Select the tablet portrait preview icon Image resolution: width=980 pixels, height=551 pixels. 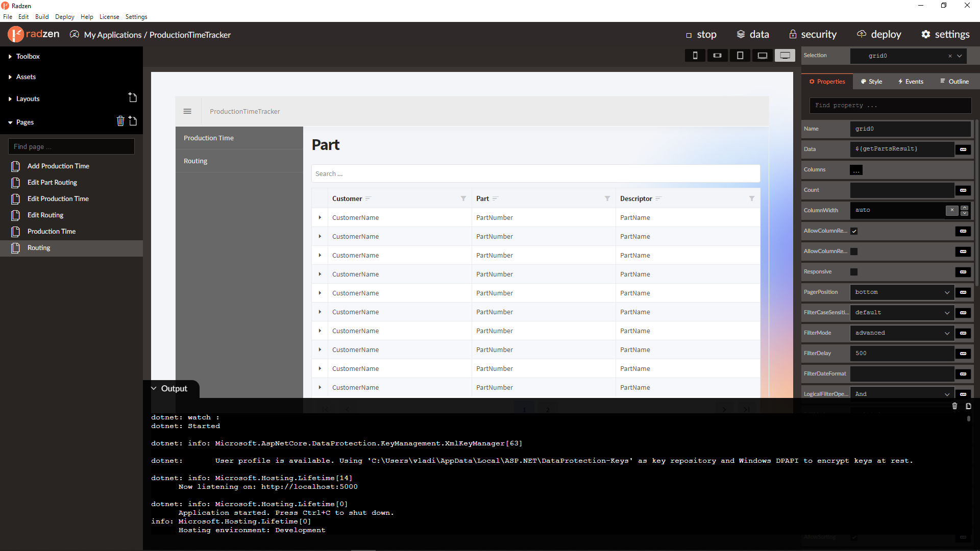740,56
